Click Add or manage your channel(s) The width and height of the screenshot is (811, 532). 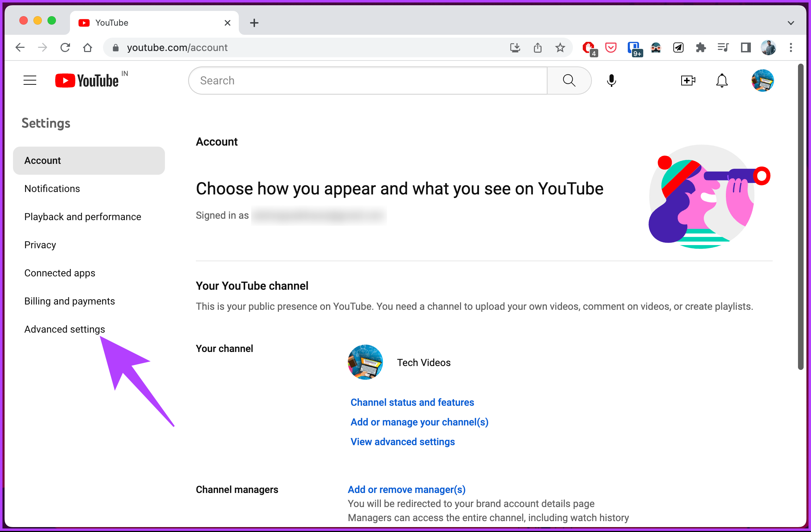420,422
